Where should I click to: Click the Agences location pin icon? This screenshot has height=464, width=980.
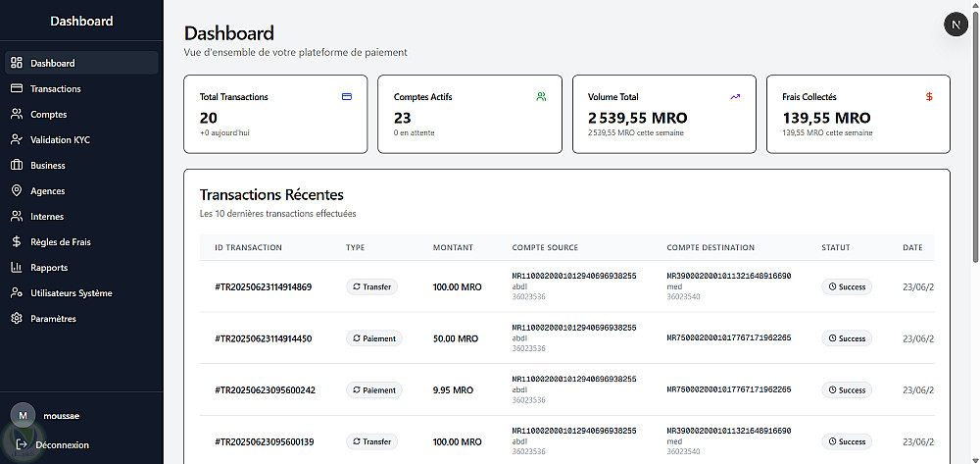pos(17,191)
